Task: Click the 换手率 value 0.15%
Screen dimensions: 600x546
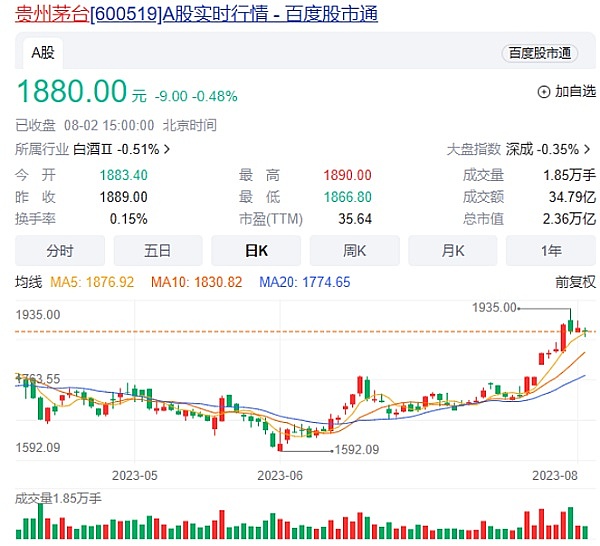Action: [129, 219]
